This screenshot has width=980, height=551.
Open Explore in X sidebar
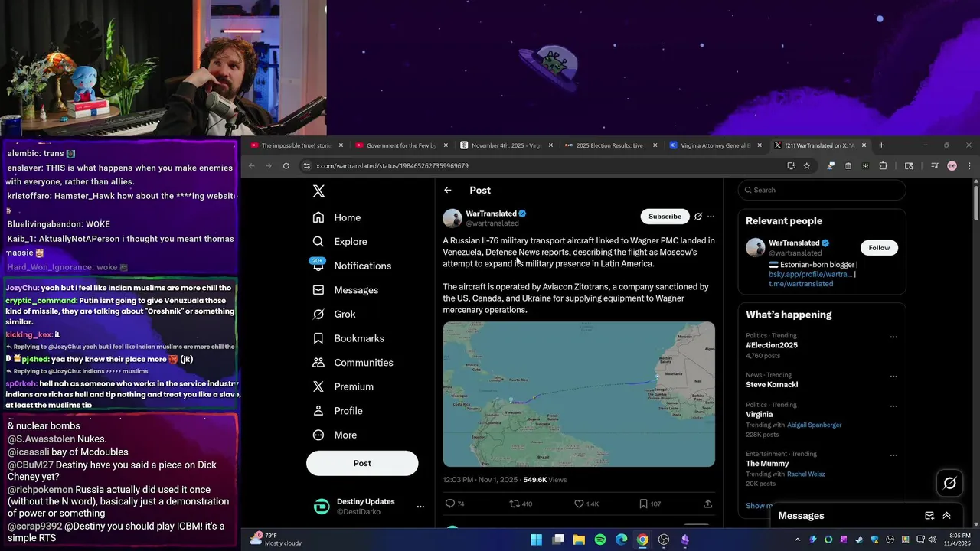340,241
